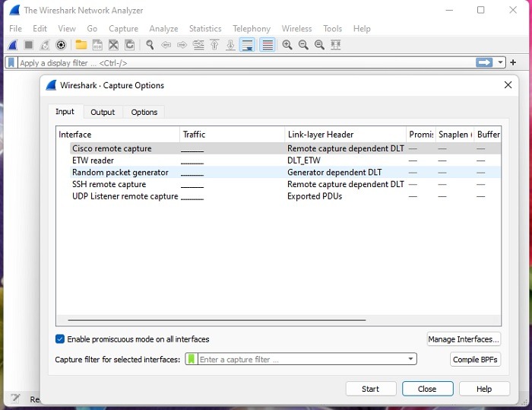The image size is (532, 410).
Task: Close this capture file toolbar icon
Action: [x=113, y=45]
